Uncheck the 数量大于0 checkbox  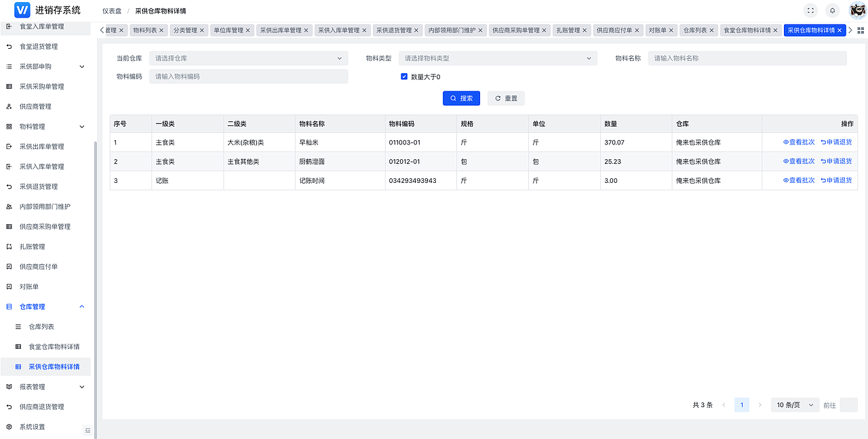[x=404, y=77]
